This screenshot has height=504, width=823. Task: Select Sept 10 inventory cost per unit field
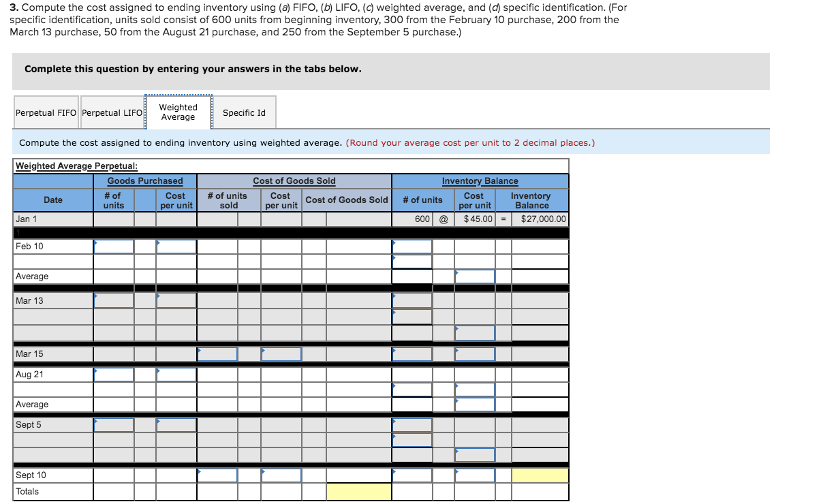coord(475,475)
